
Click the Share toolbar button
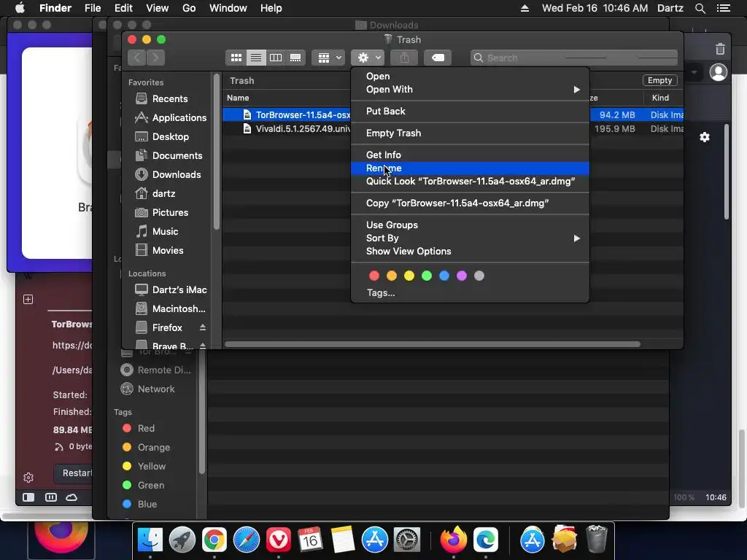[404, 58]
